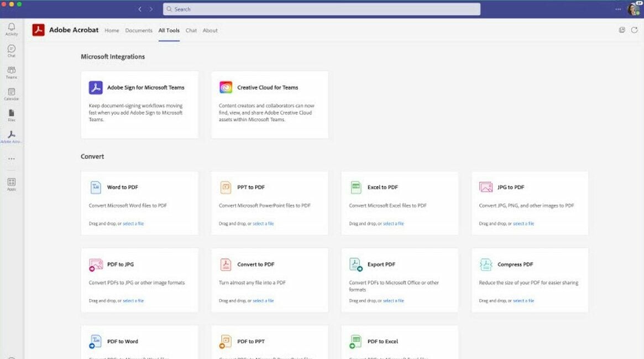Click the Export PDF title

[381, 264]
